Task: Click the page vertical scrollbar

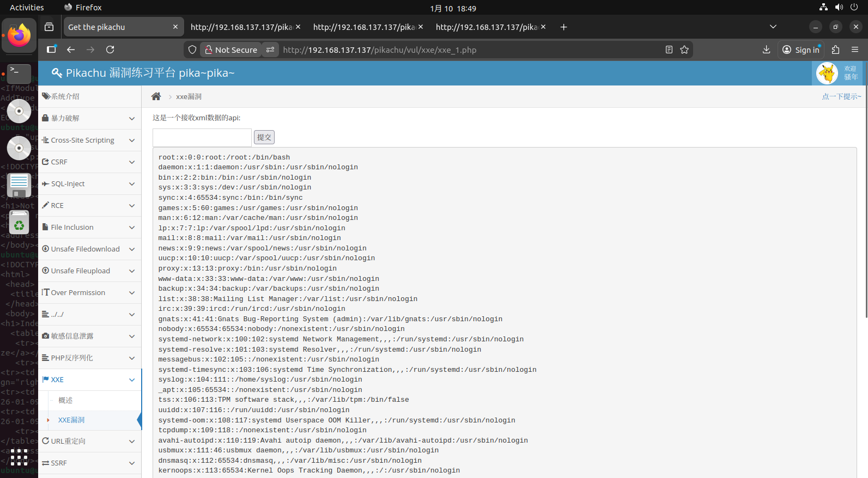Action: point(866,191)
